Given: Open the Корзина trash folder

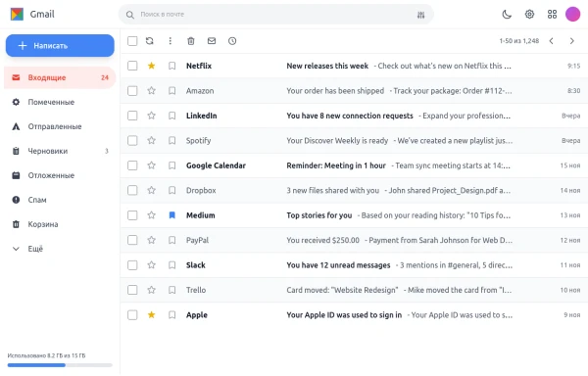Looking at the screenshot, I should [x=60, y=224].
